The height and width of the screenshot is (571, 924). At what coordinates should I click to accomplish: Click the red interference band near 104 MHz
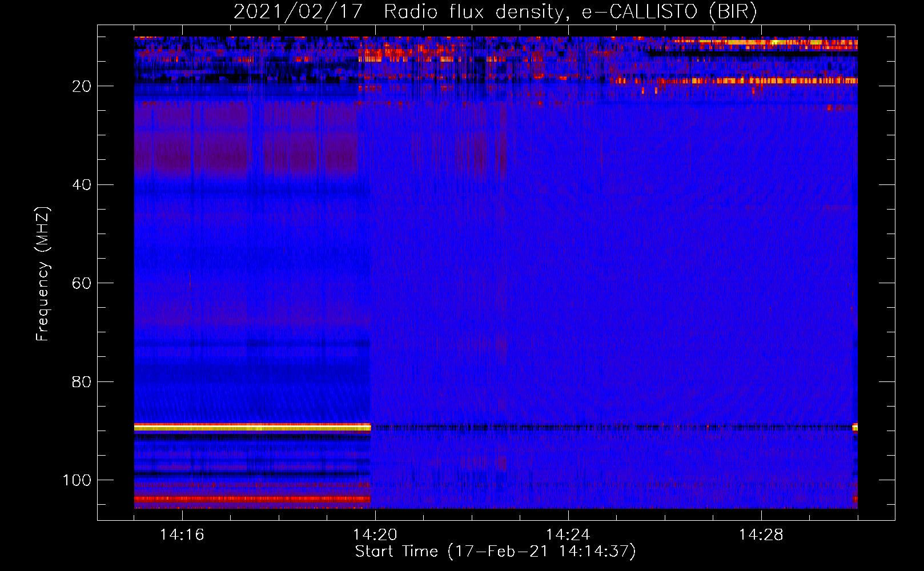[252, 499]
